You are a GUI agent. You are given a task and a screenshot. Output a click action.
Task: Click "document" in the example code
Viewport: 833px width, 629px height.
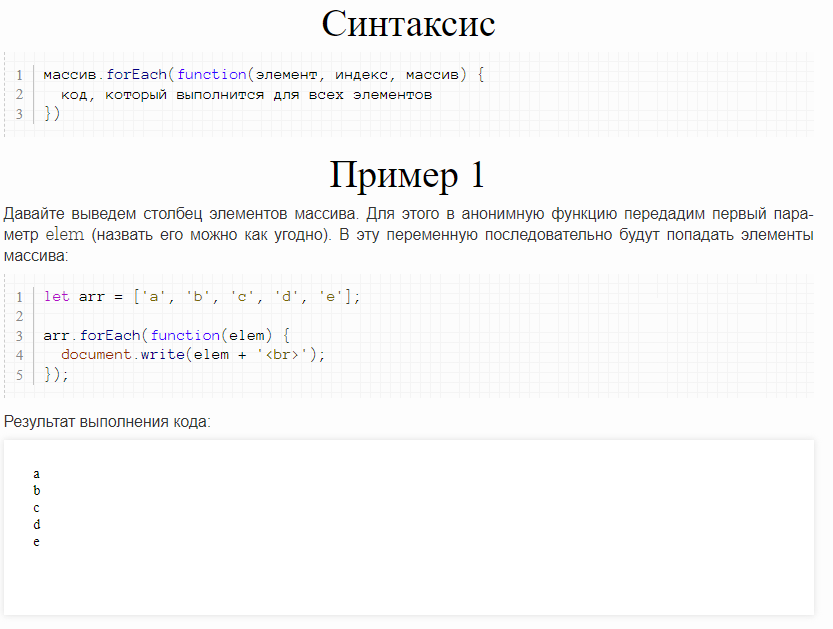96,354
